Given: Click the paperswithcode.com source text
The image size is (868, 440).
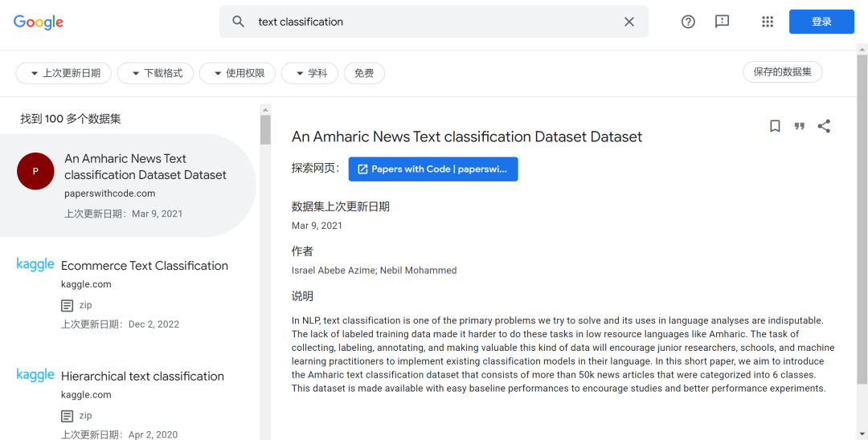Looking at the screenshot, I should (109, 194).
